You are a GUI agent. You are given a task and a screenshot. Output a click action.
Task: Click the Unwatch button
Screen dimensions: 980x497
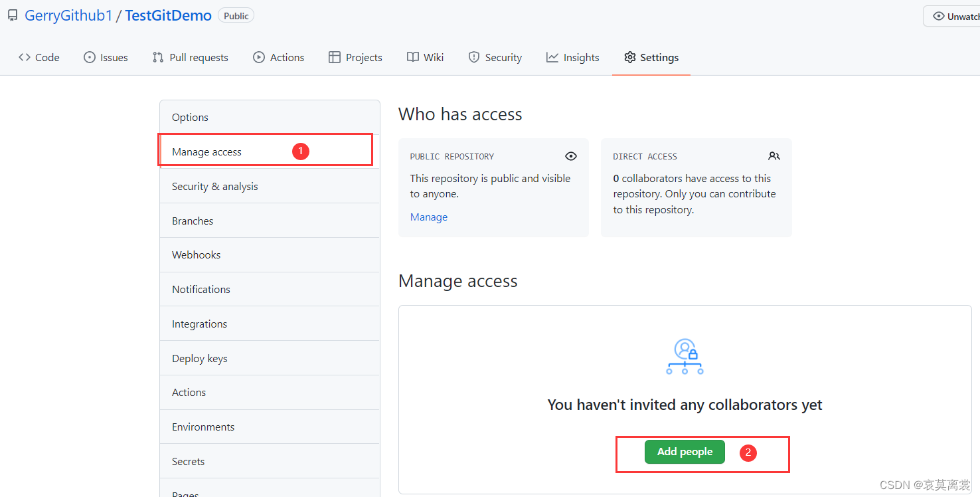[x=953, y=16]
